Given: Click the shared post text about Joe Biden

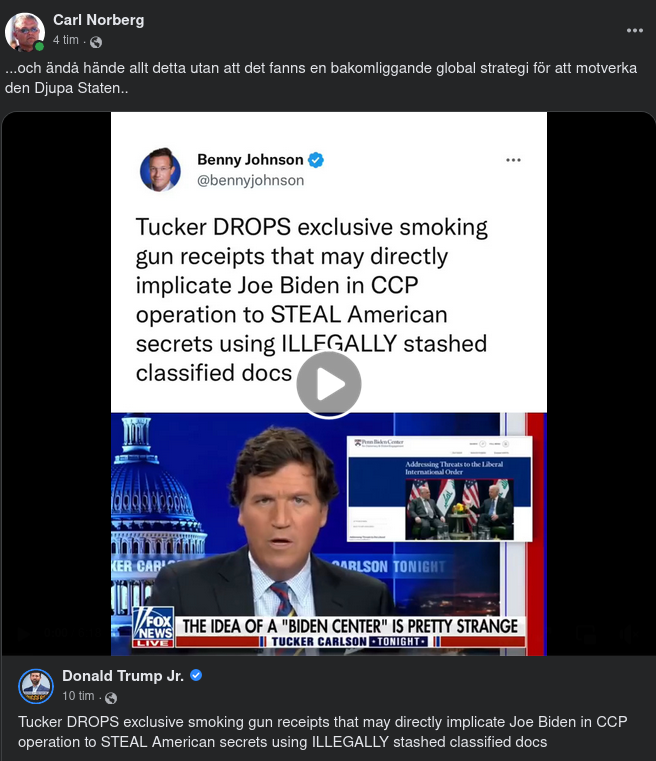Looking at the screenshot, I should click(323, 732).
